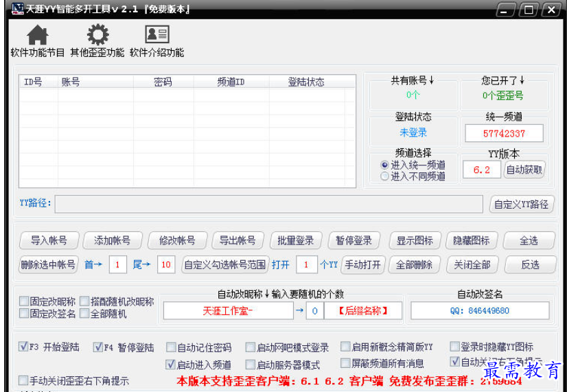567x392 pixels.
Task: Focus 自动改签名 field with QQ number
Action: pos(480,310)
